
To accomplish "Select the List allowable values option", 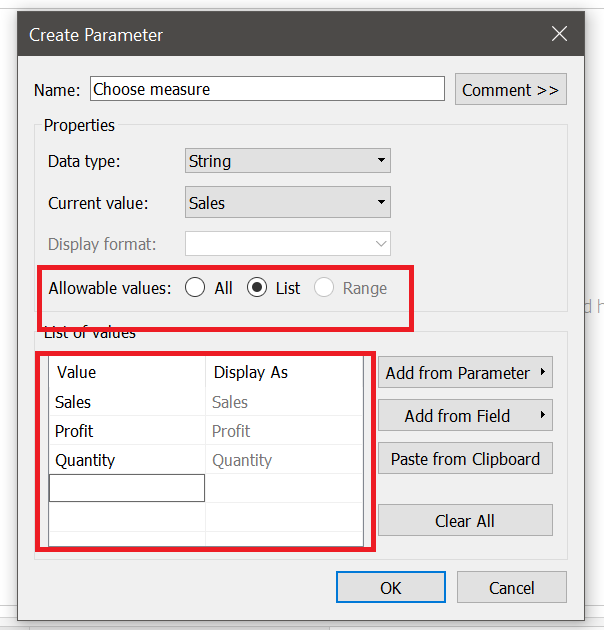I will (257, 288).
